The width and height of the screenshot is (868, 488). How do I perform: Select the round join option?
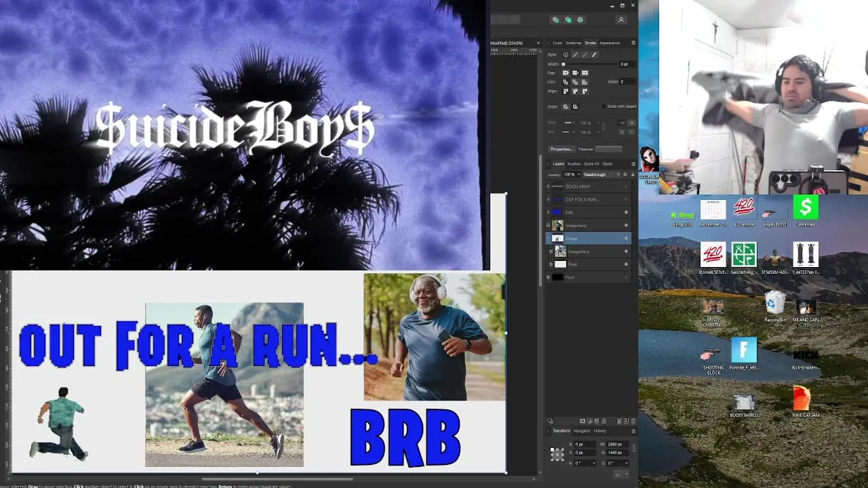click(566, 82)
